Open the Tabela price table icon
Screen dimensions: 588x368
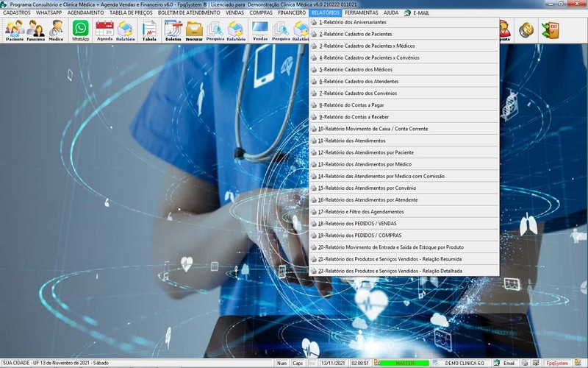click(x=149, y=30)
